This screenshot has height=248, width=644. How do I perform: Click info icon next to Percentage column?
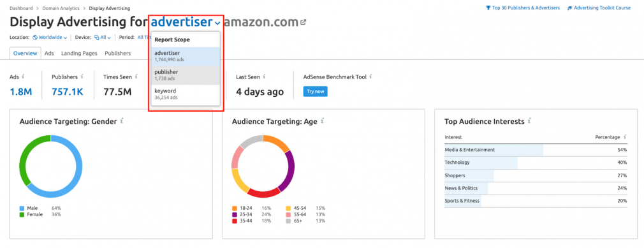[x=625, y=137]
